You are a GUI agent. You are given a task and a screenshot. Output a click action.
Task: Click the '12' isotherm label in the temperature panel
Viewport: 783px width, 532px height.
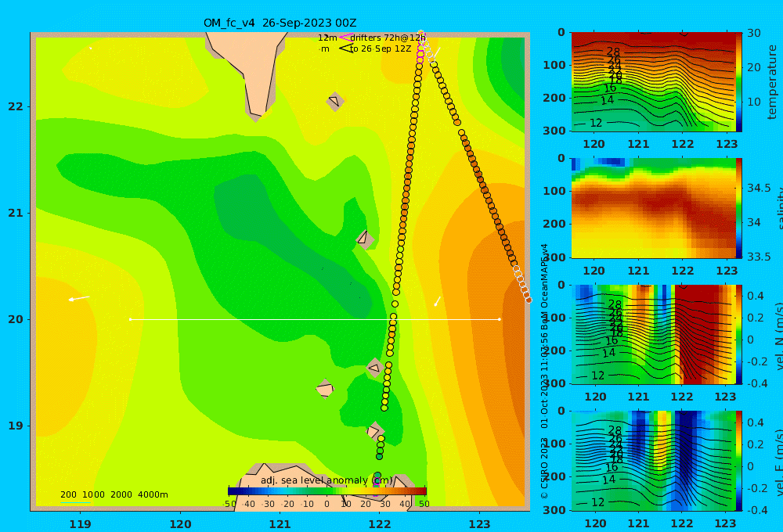click(x=596, y=123)
